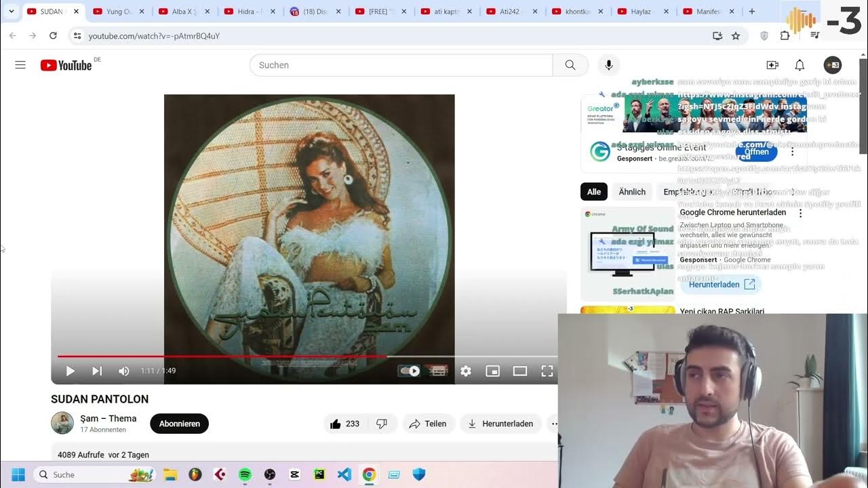Expand the tab search dropdown arrow
868x488 pixels.
11,12
